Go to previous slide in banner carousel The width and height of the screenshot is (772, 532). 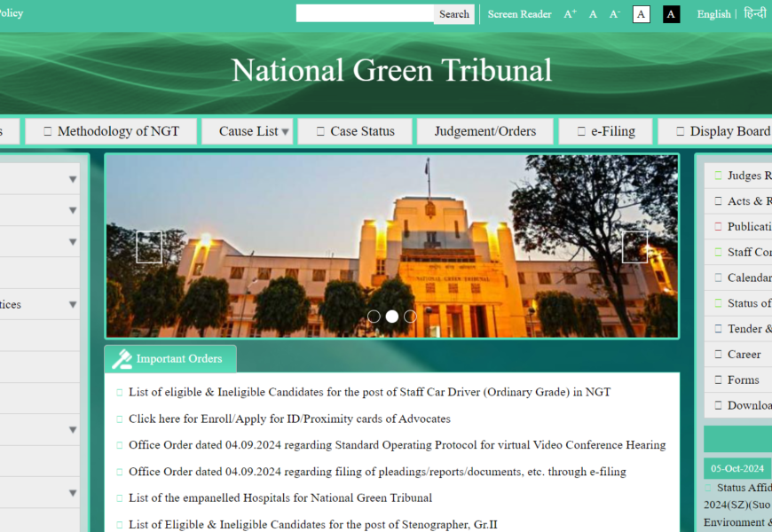149,247
